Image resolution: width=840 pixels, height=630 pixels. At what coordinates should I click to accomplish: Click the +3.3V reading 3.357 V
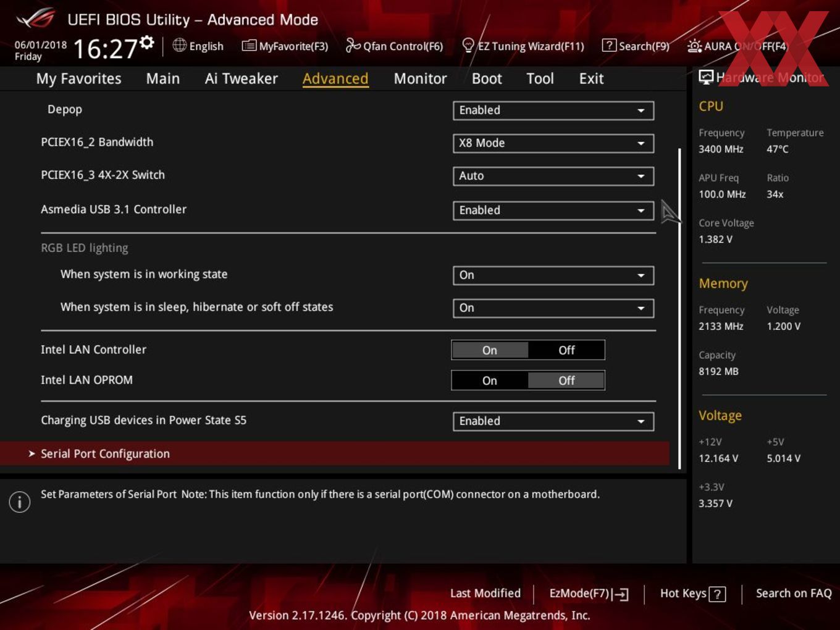715,503
